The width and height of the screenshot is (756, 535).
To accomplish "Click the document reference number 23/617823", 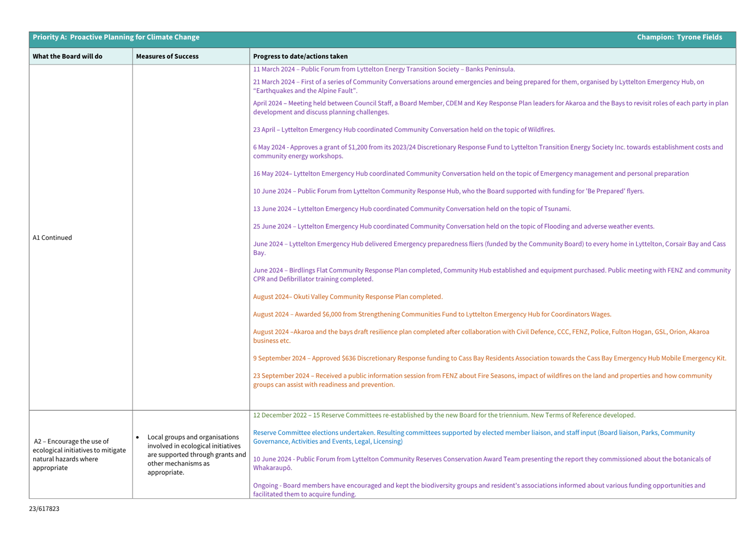I will pos(44,509).
